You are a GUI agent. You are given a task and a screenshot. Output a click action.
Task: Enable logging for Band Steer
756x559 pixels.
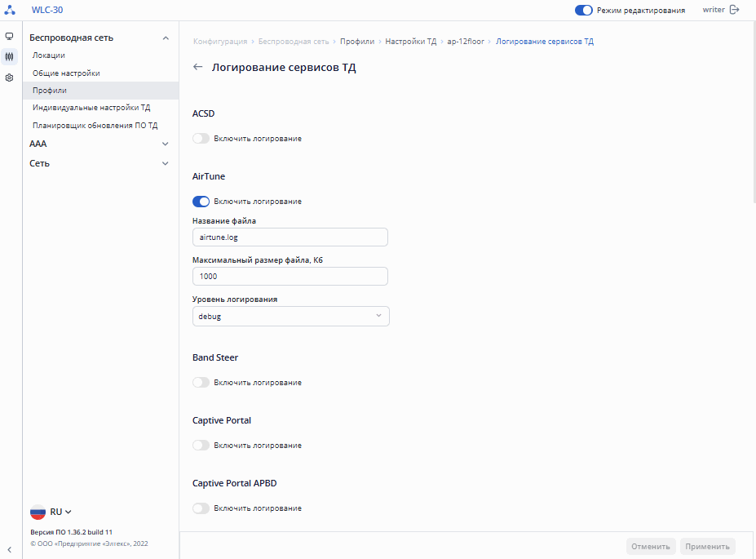(201, 383)
